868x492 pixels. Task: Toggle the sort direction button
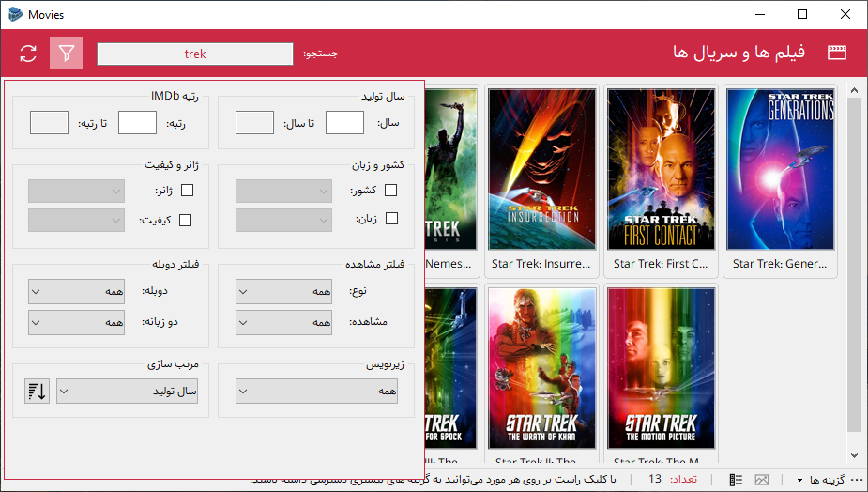[38, 392]
